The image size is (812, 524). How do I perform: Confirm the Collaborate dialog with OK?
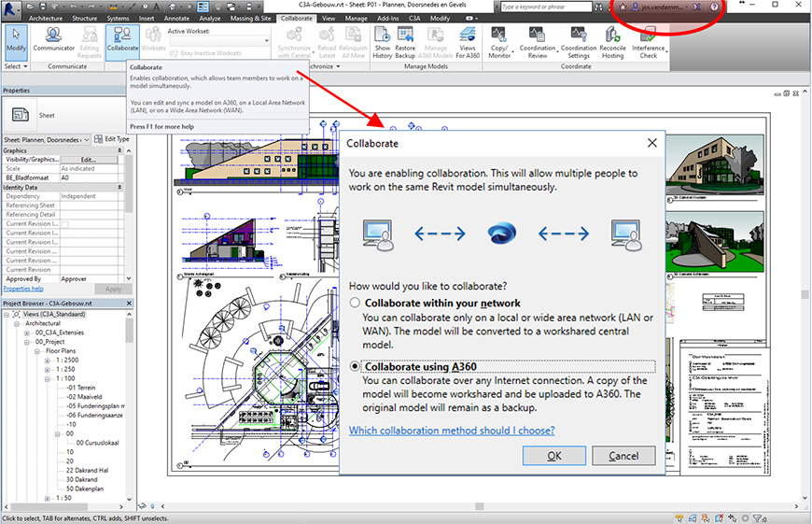click(554, 456)
